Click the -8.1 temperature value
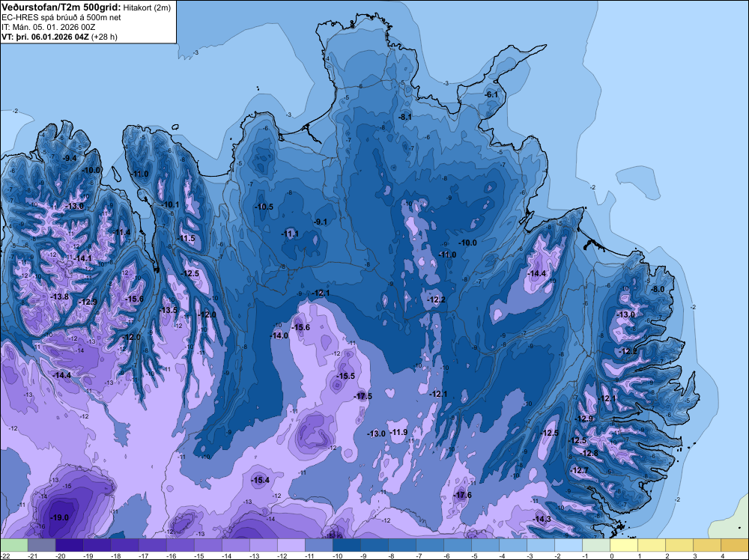 pos(405,117)
